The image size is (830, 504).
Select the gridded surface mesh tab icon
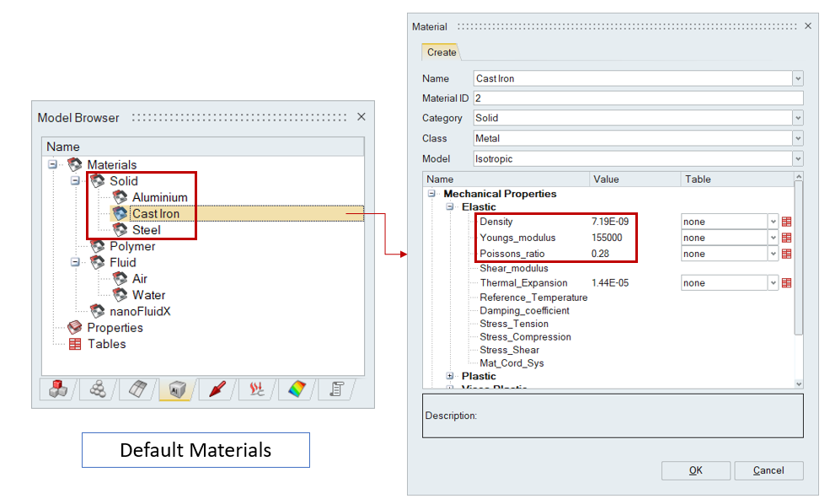pyautogui.click(x=138, y=389)
